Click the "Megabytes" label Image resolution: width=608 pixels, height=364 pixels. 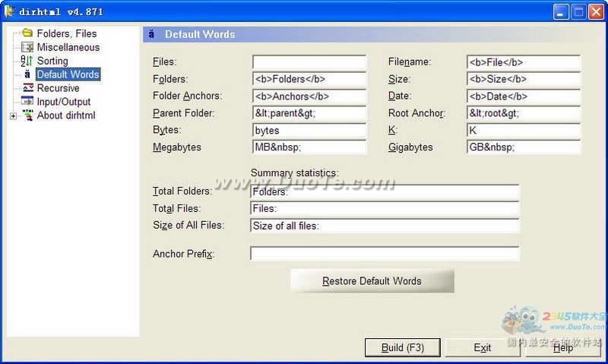[177, 147]
